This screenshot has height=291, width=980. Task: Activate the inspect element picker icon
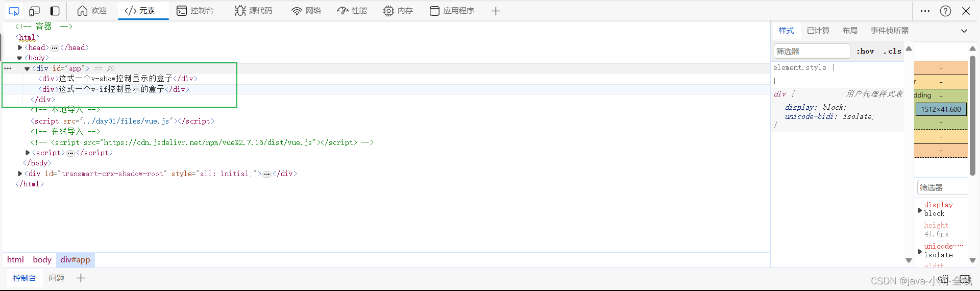[14, 11]
